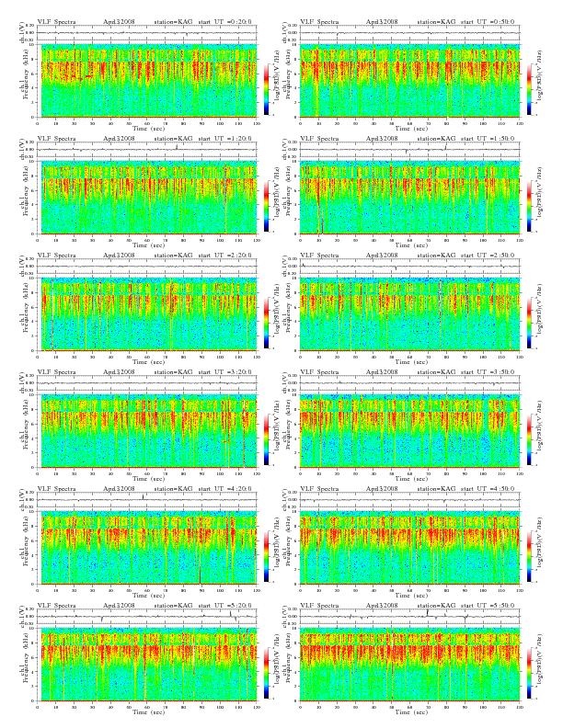Click the title text 'start UT =2:50:0'
Image resolution: width=563 pixels, height=728 pixels.
[x=488, y=256]
